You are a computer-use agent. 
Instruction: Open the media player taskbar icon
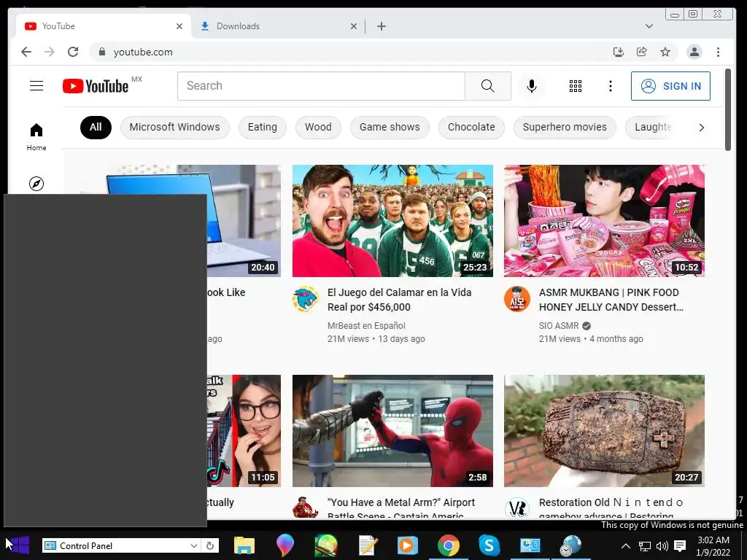407,545
